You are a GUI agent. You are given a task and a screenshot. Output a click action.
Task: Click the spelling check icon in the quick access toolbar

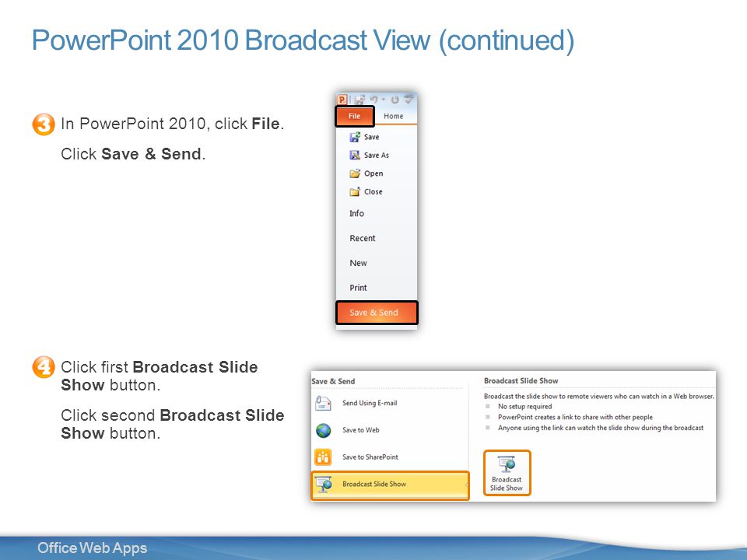click(x=409, y=99)
